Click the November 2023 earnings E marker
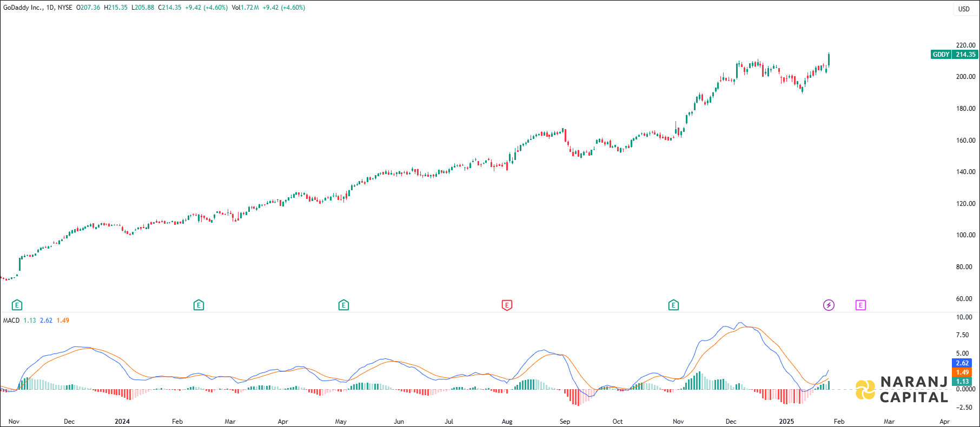Image resolution: width=980 pixels, height=427 pixels. (x=17, y=305)
